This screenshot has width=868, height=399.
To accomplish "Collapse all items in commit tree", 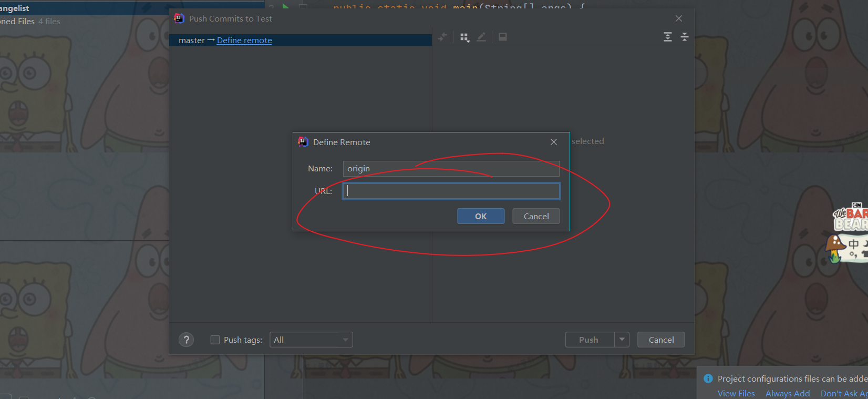I will pos(685,37).
